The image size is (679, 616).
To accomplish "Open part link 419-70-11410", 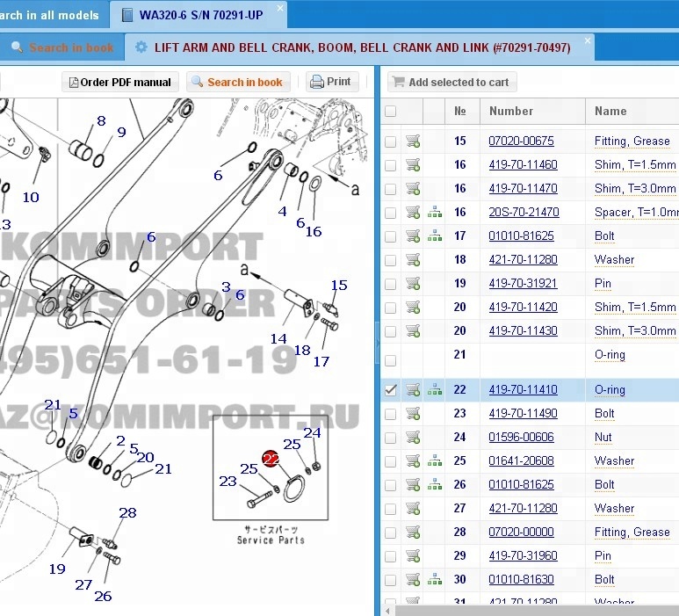I will [523, 389].
